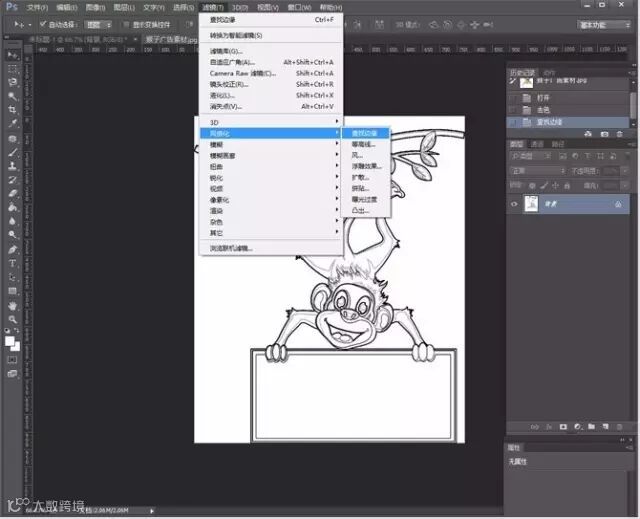Select the Paint Bucket tool

click(13, 207)
